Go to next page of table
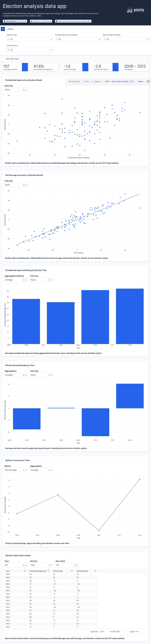This screenshot has width=151, height=644. click(141, 631)
